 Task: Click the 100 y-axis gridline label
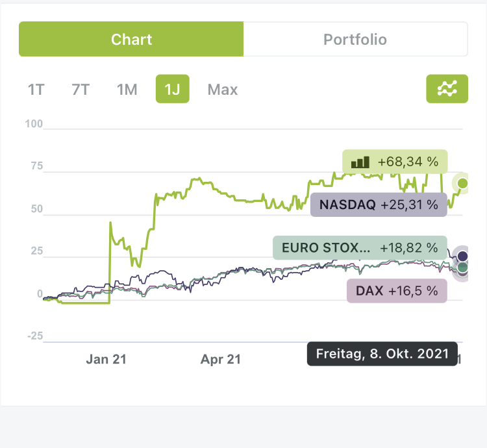pyautogui.click(x=34, y=123)
